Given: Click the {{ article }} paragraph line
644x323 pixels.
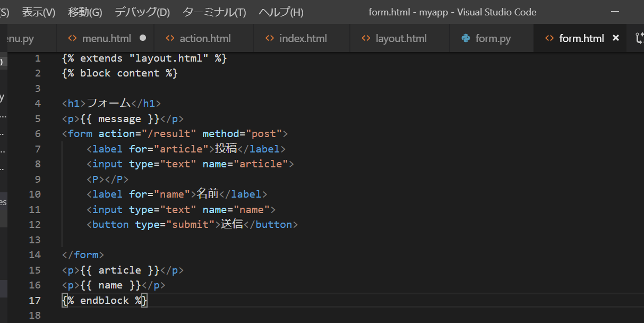Looking at the screenshot, I should point(123,270).
